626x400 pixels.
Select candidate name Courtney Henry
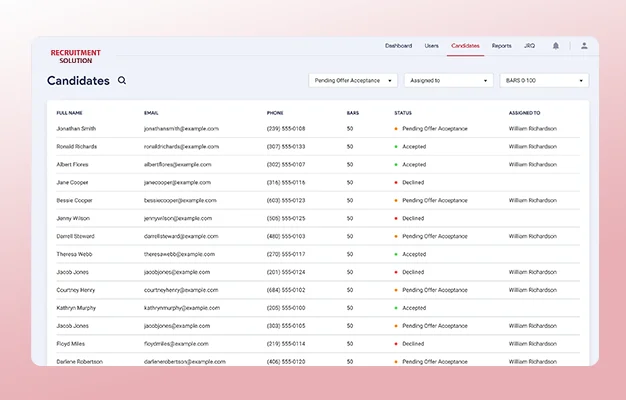76,290
